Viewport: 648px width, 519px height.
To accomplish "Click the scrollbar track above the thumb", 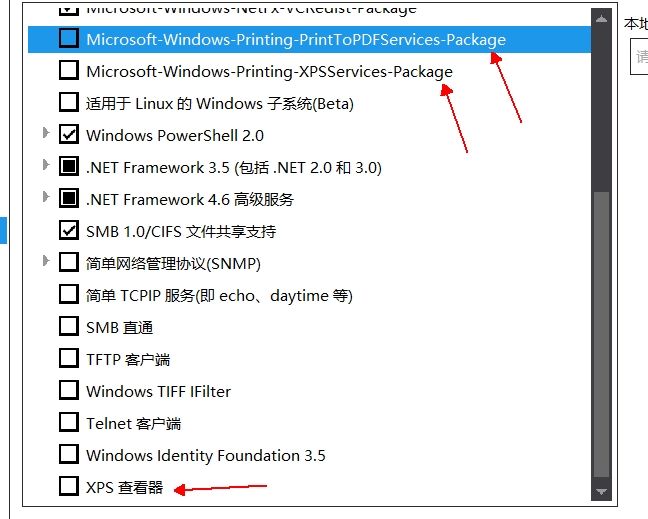I will tap(601, 110).
